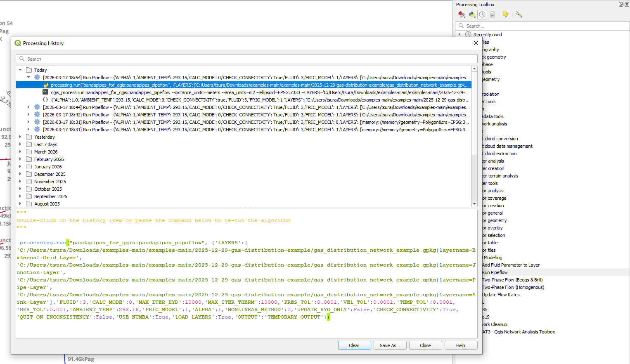Select Qgis Network Analysis Toolbox entry
The image size is (630, 364).
point(519,332)
